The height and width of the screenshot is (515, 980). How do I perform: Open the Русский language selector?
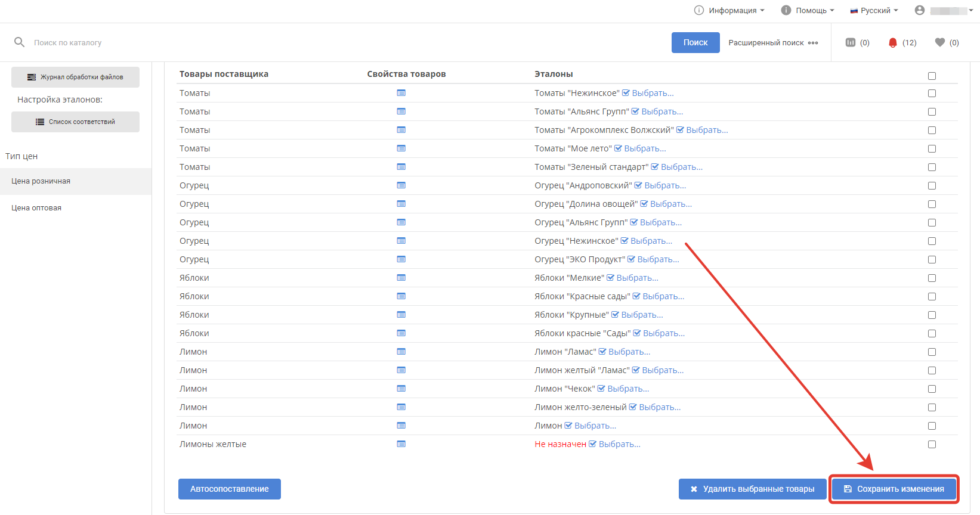point(874,10)
